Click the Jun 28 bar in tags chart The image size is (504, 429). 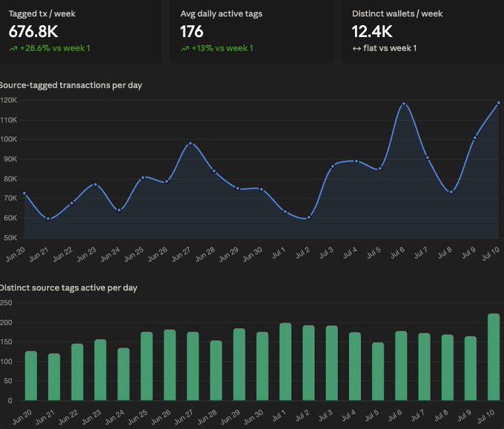[x=216, y=370]
